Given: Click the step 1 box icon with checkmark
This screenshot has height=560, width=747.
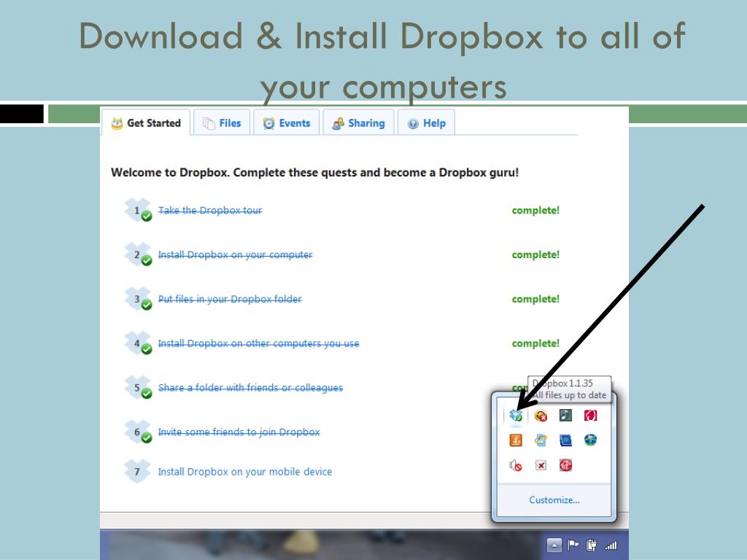Looking at the screenshot, I should point(138,210).
